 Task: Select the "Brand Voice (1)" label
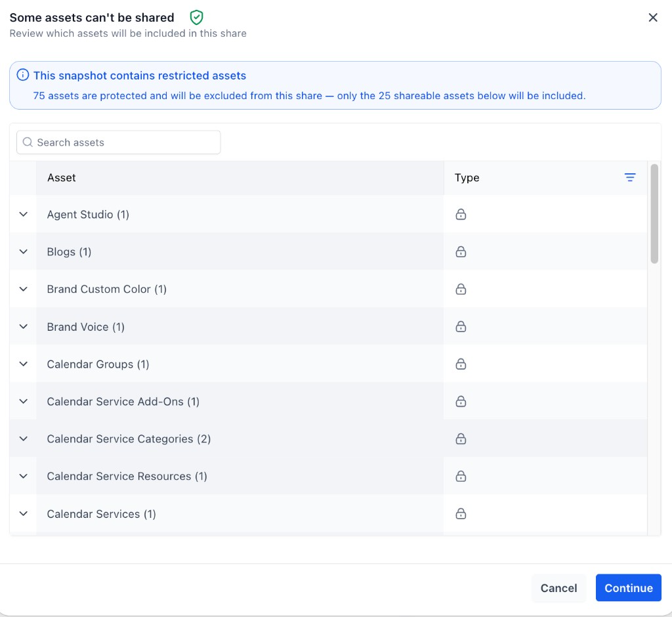click(x=86, y=327)
